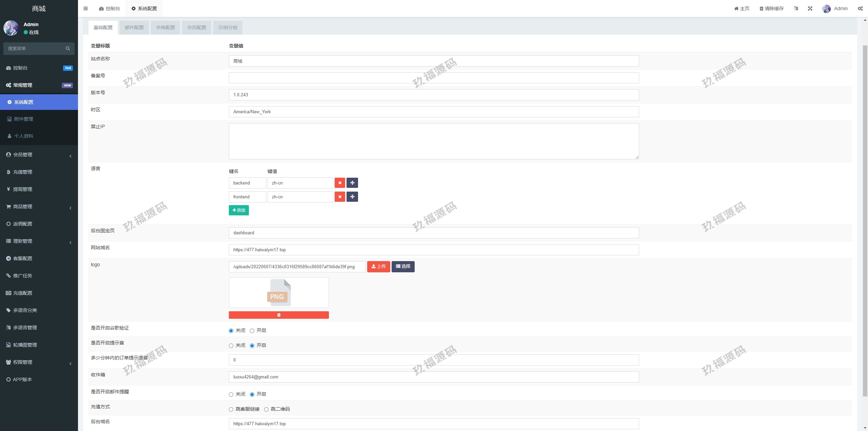Click the red 上传 upload button
The height and width of the screenshot is (431, 868).
point(378,267)
